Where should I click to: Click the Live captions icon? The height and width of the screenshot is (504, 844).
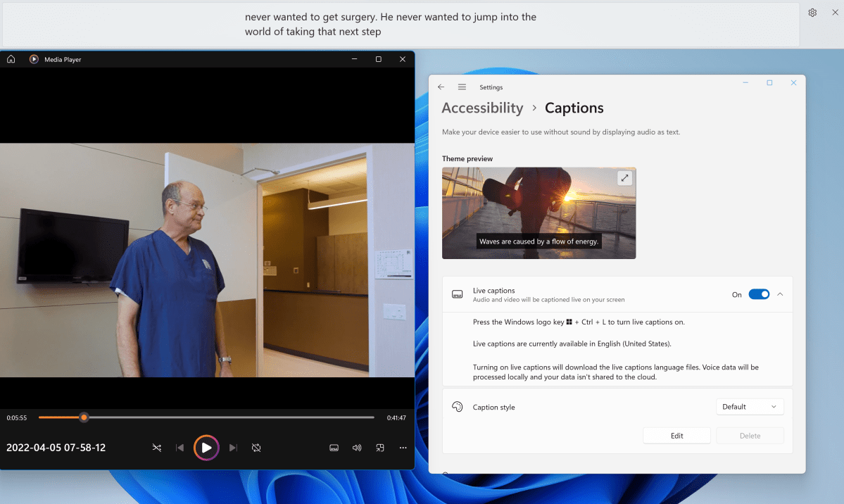tap(457, 294)
